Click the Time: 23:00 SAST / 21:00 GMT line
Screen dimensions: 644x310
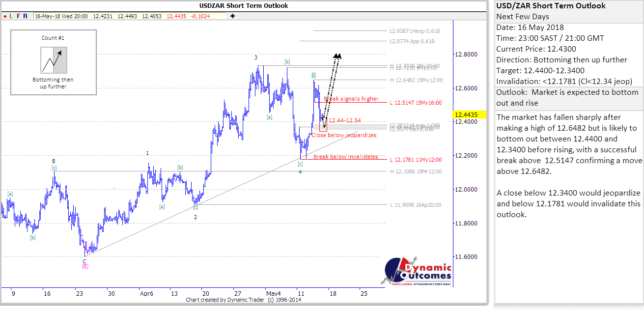coord(550,38)
